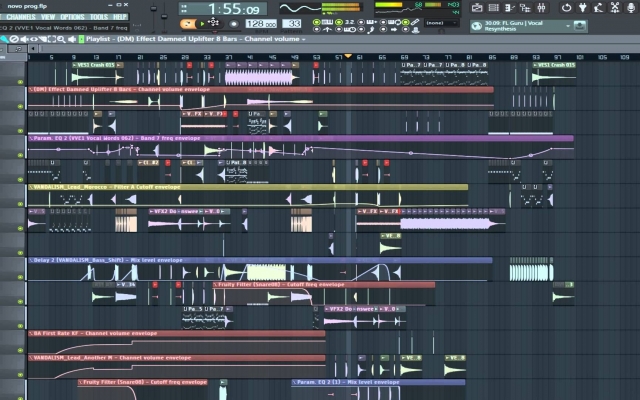Image resolution: width=640 pixels, height=400 pixels.
Task: Select the Draw pencil tool in Playlist
Action: click(4, 39)
